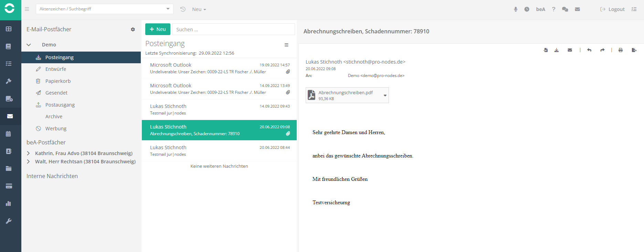Open the bar chart statistics icon
The height and width of the screenshot is (252, 644).
9,204
